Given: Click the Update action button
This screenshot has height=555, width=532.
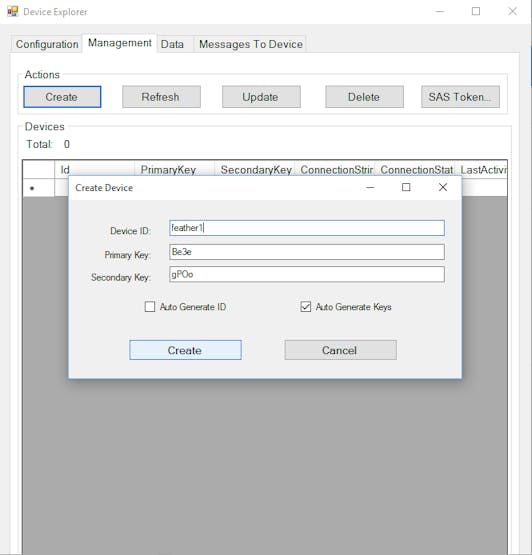Looking at the screenshot, I should tap(261, 97).
